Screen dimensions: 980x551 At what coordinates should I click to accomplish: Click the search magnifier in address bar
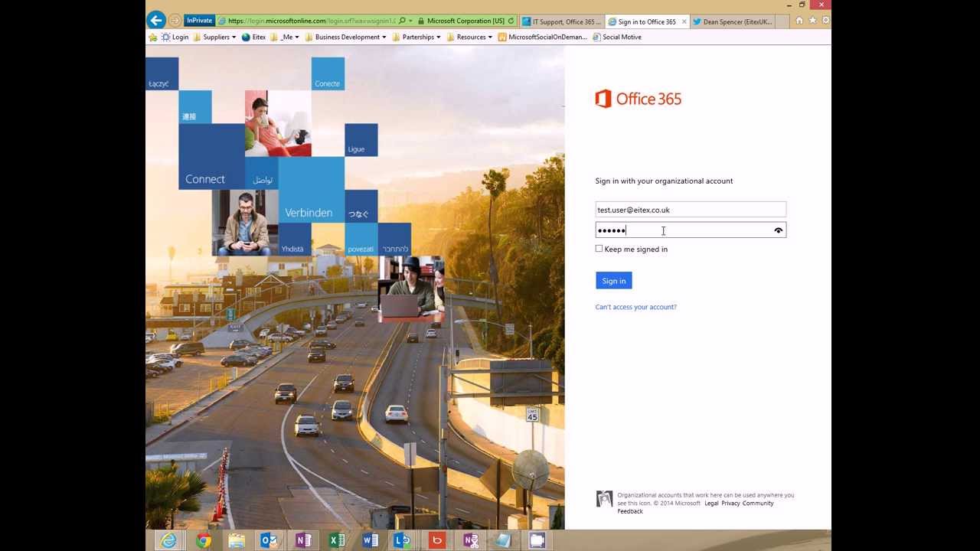pyautogui.click(x=402, y=21)
